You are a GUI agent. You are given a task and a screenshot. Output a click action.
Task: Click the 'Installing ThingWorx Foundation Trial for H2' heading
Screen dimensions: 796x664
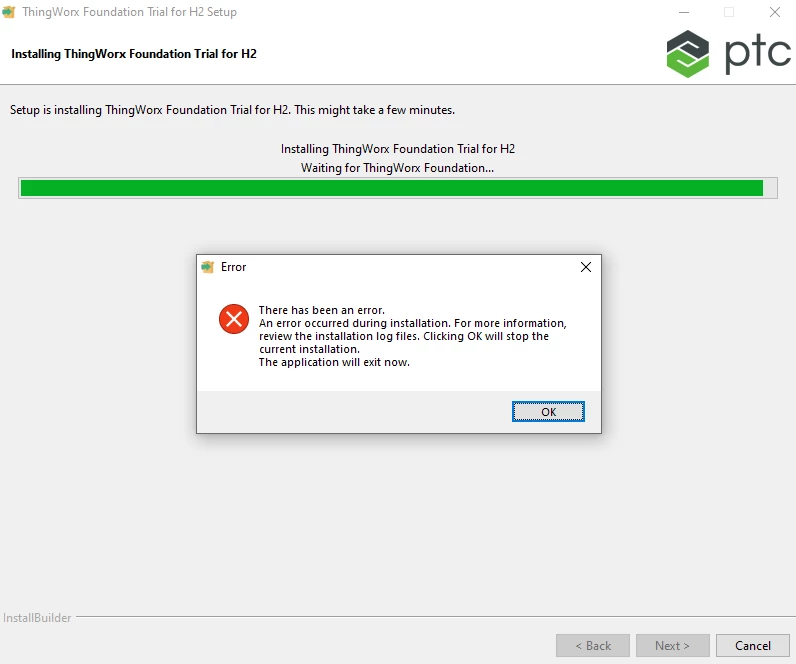pyautogui.click(x=134, y=54)
